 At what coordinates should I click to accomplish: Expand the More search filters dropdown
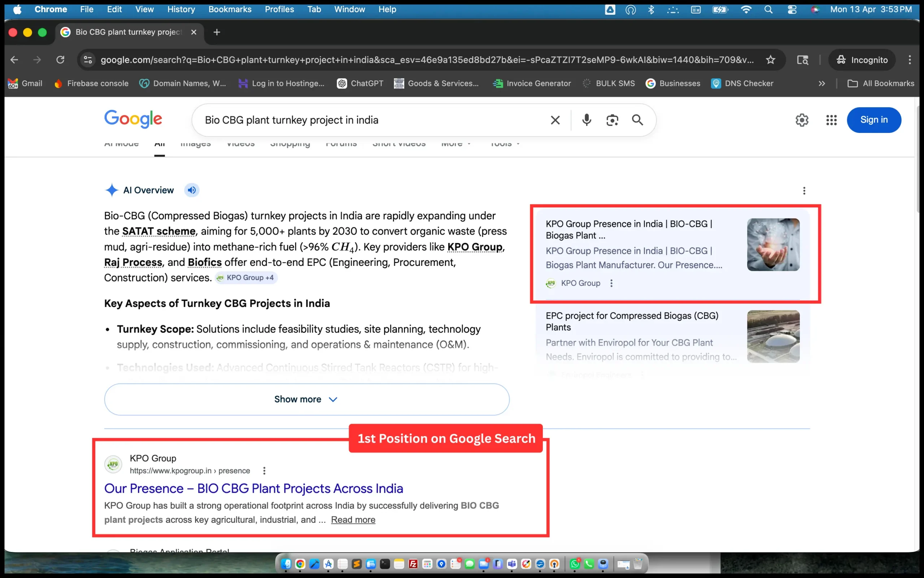(x=456, y=144)
